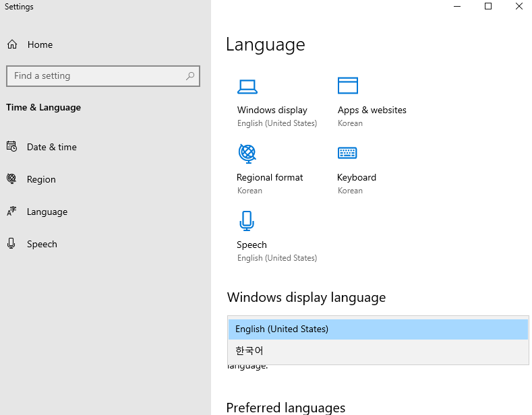Click the Language character icon in sidebar

[x=11, y=212]
